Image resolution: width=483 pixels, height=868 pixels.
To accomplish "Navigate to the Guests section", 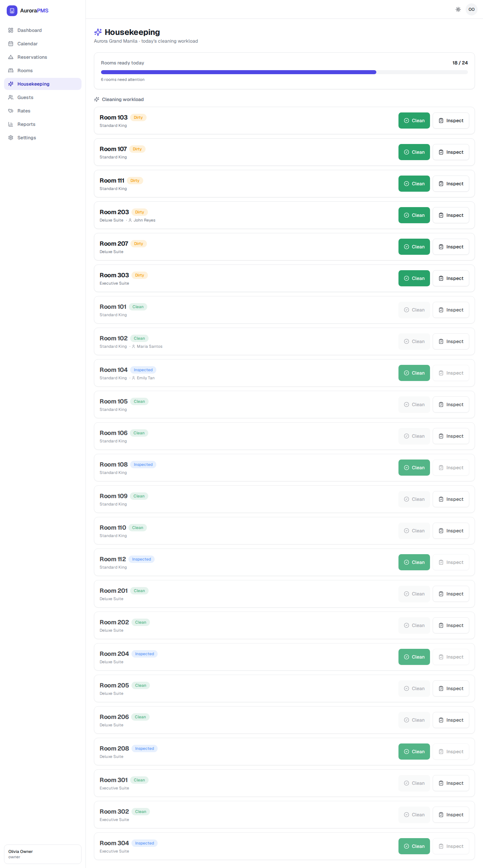I will (43, 97).
